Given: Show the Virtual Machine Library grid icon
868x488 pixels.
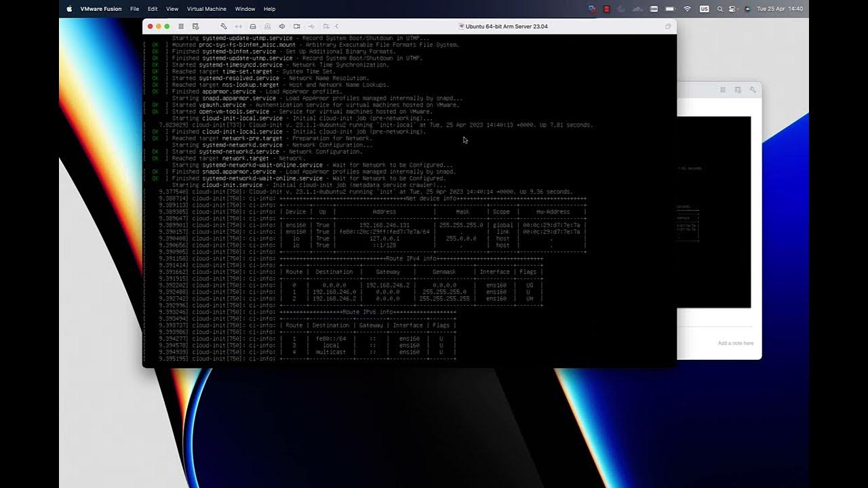Looking at the screenshot, I should (x=180, y=25).
